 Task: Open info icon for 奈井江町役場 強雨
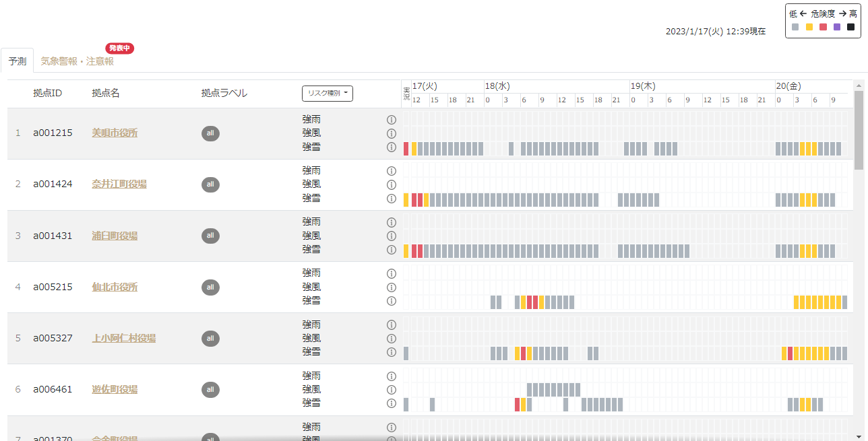(x=391, y=171)
